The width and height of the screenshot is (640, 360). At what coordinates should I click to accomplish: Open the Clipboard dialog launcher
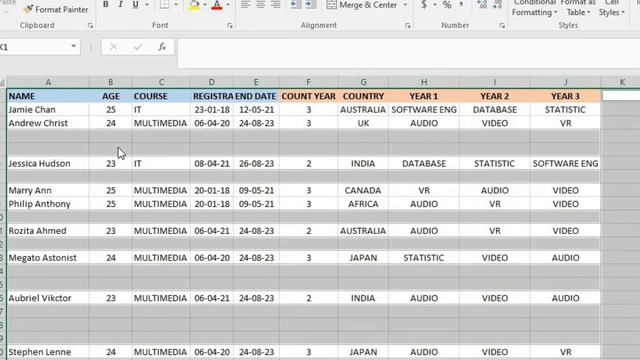tap(90, 26)
